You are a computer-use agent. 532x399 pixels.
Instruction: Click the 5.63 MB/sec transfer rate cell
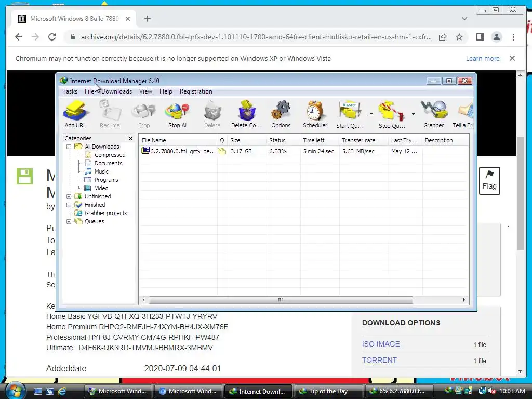point(358,151)
